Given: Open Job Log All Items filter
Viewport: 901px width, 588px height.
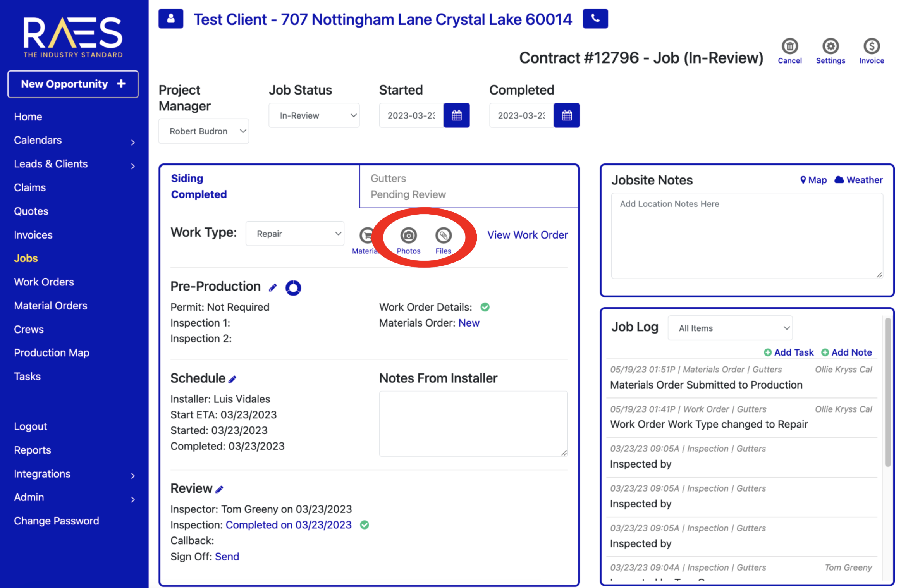Looking at the screenshot, I should (730, 328).
